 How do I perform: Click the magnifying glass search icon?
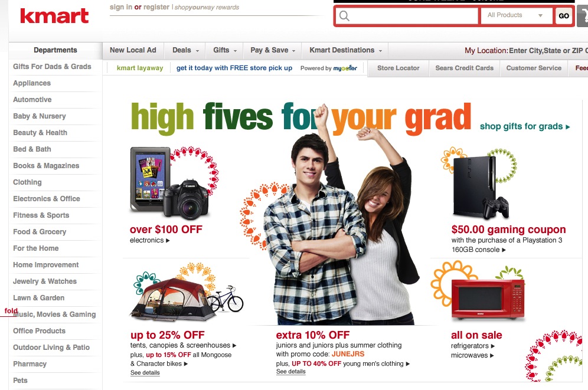click(344, 16)
